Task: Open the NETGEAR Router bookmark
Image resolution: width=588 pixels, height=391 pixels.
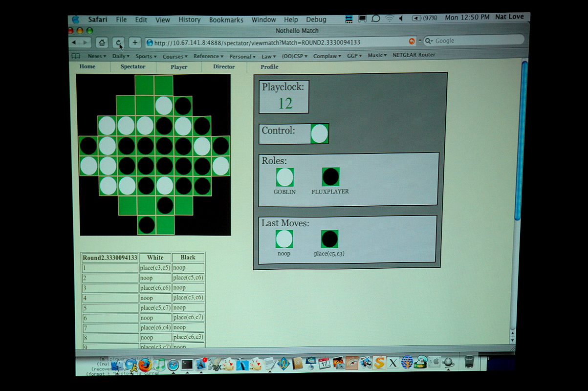Action: (x=414, y=55)
